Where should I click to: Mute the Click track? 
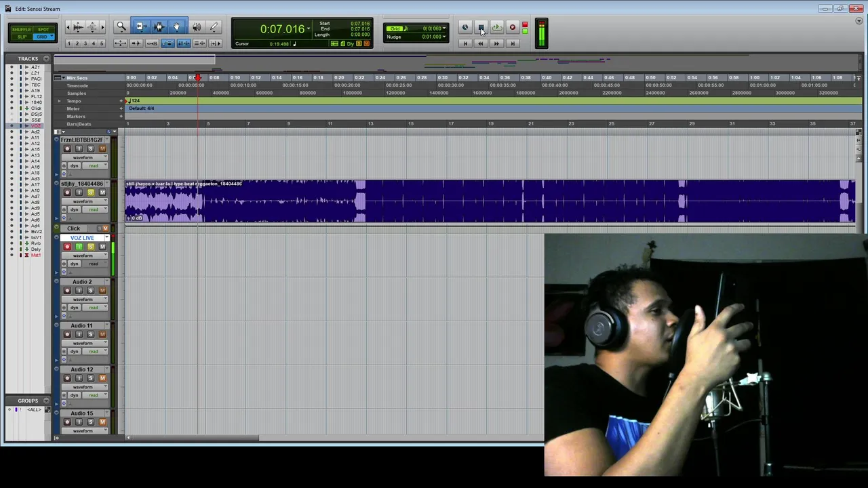(104, 228)
